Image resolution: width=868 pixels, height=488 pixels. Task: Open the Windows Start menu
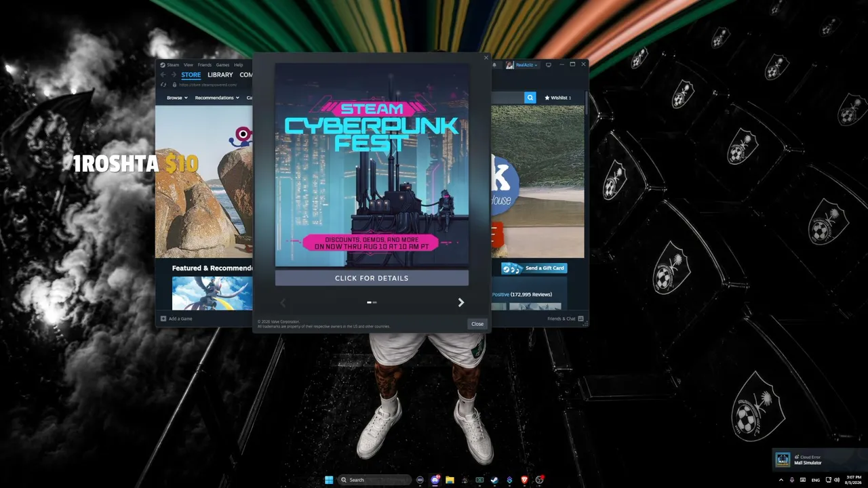329,480
